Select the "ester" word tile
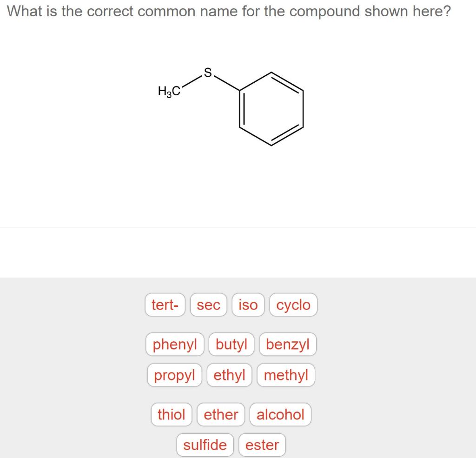476x458 pixels. [262, 445]
